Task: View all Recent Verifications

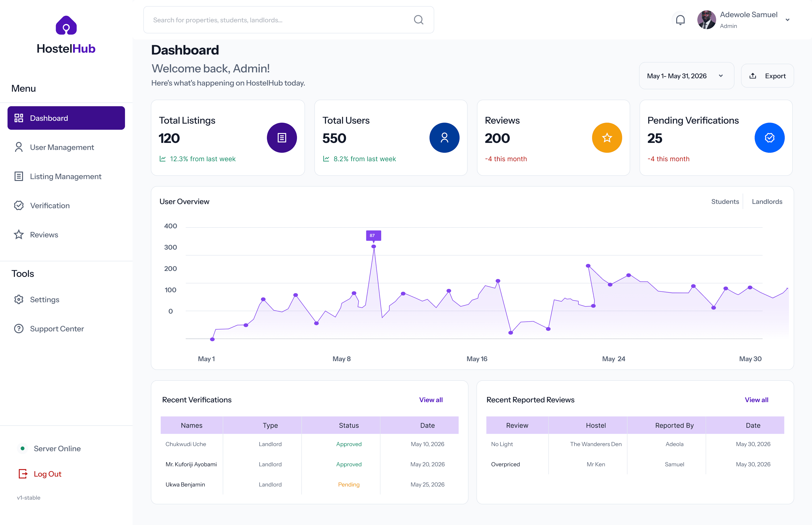Action: [431, 400]
